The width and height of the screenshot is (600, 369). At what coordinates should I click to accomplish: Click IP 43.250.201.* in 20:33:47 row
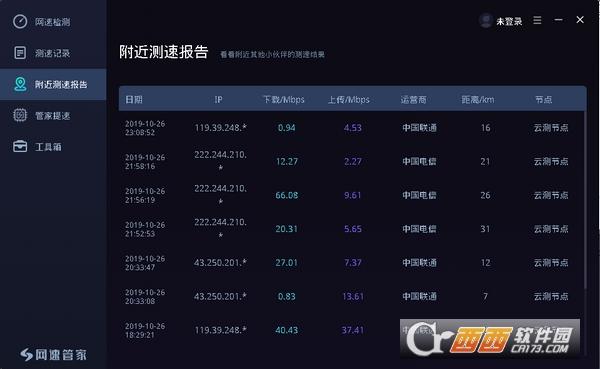click(x=220, y=263)
